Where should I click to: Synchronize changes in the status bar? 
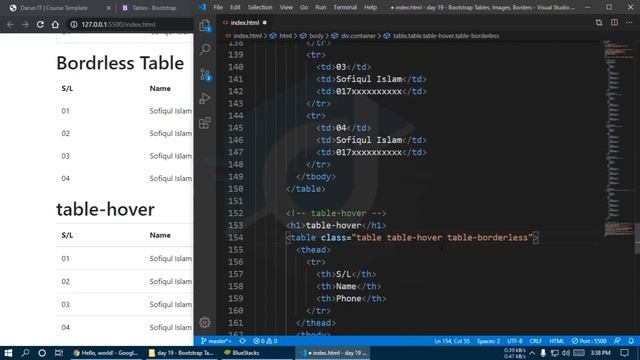[x=242, y=341]
